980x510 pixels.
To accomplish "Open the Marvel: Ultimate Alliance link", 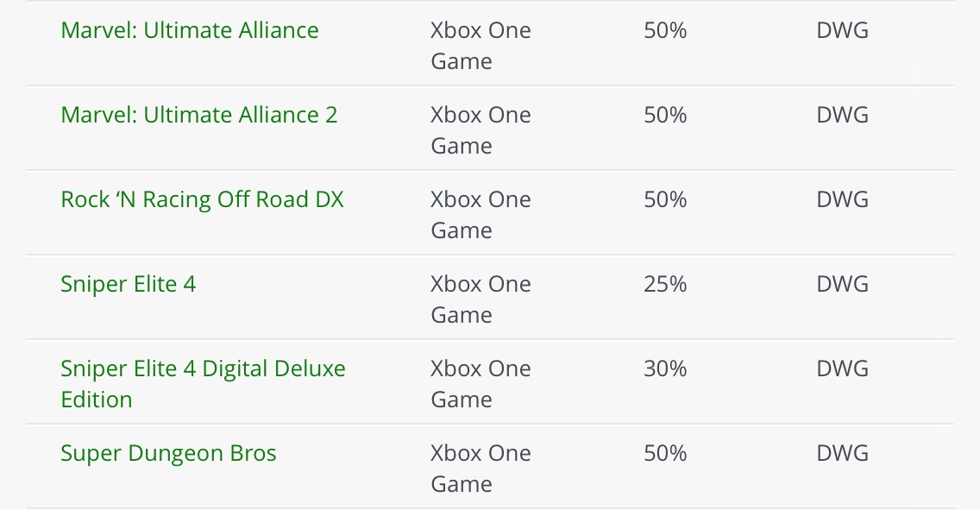I will (x=190, y=30).
